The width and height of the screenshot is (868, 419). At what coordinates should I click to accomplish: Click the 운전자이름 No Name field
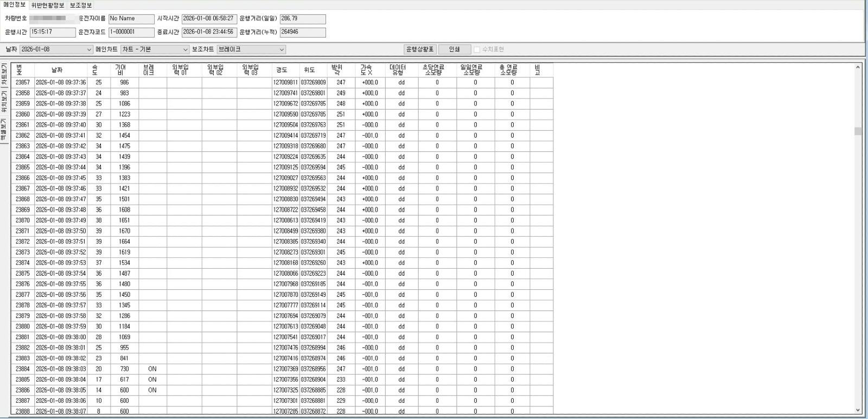click(x=131, y=19)
